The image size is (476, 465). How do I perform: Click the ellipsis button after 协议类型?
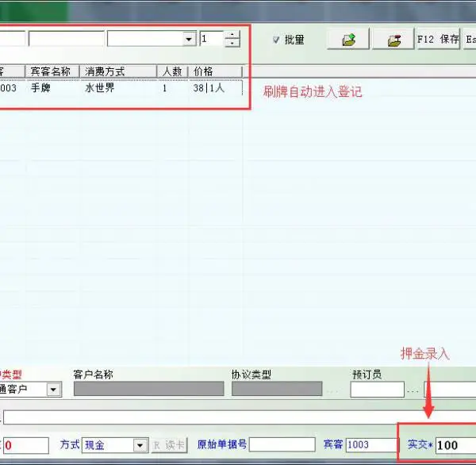332,391
